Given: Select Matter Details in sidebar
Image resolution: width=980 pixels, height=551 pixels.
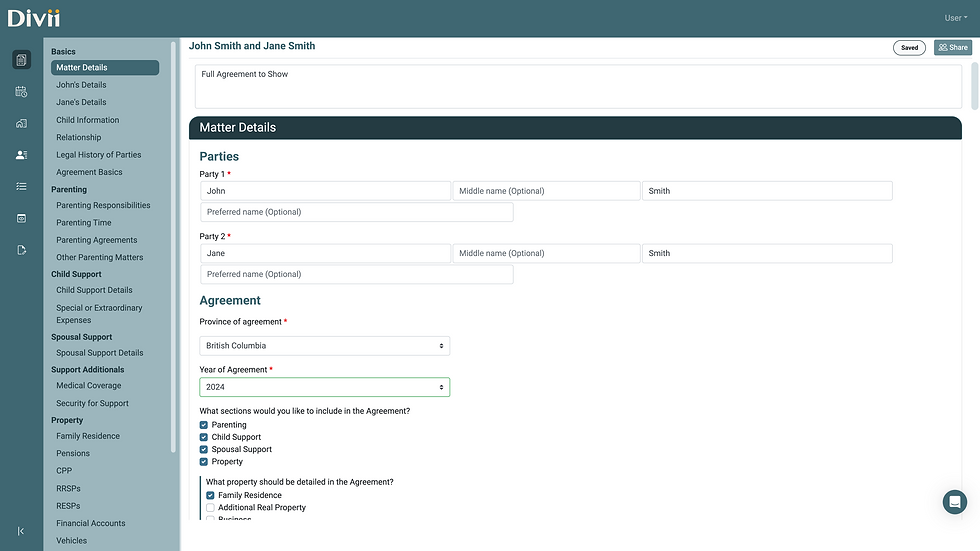Looking at the screenshot, I should [x=105, y=67].
